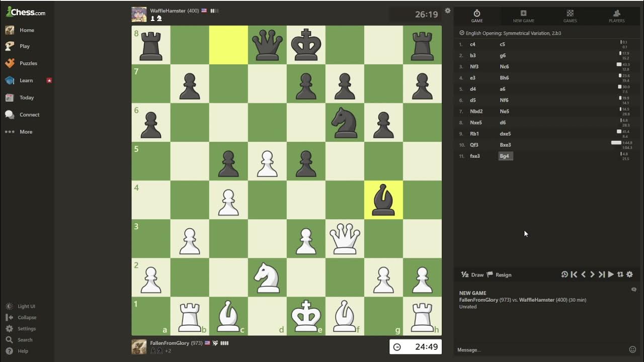Select move 1. c4 in the move list
This screenshot has width=644, height=362.
472,44
